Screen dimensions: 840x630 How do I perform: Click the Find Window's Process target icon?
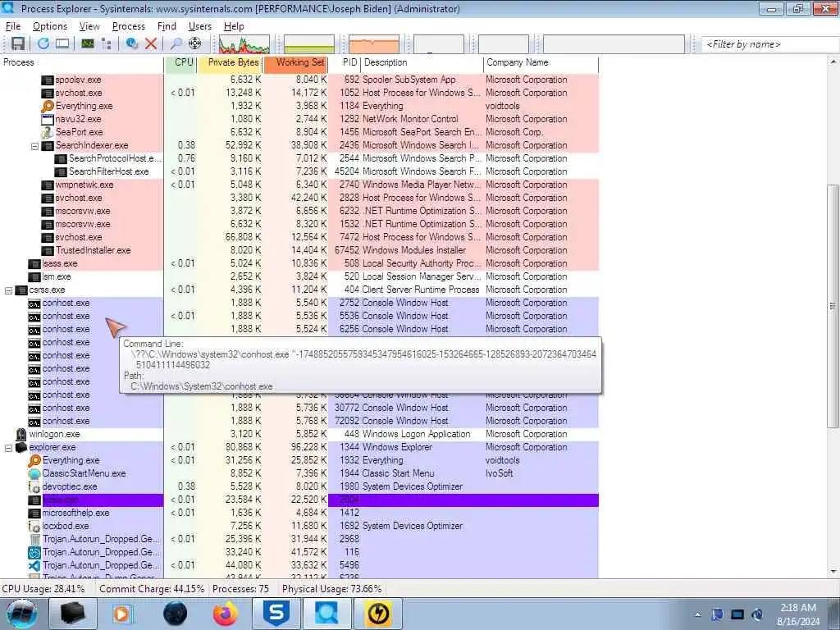(195, 44)
